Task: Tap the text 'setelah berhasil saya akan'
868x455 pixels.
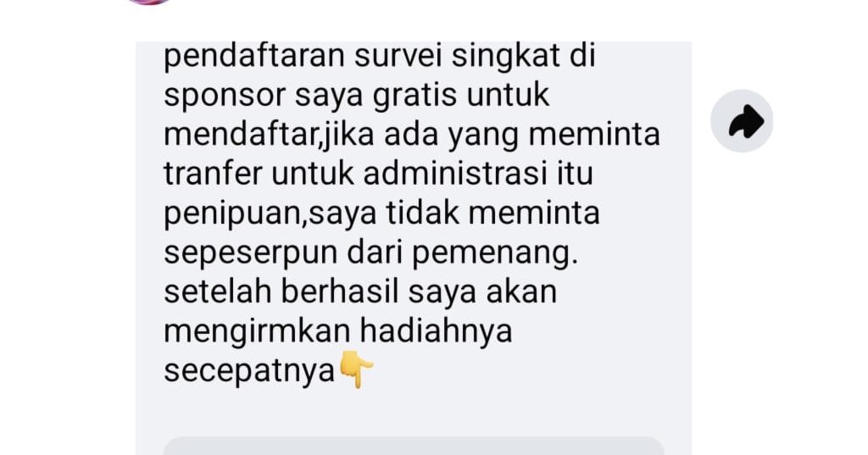Action: tap(359, 291)
